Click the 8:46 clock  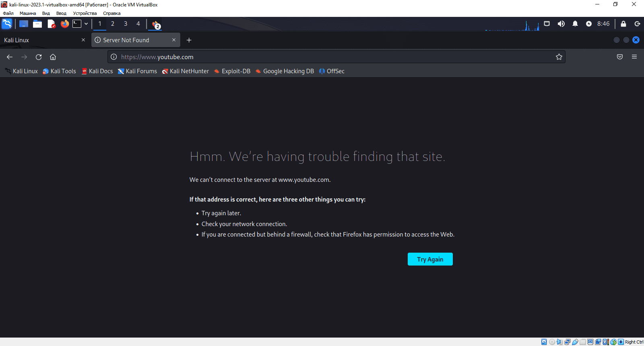pos(603,24)
